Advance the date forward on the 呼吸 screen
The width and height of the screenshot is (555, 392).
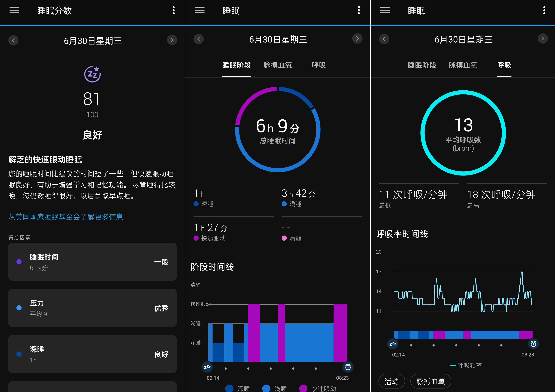[x=543, y=39]
